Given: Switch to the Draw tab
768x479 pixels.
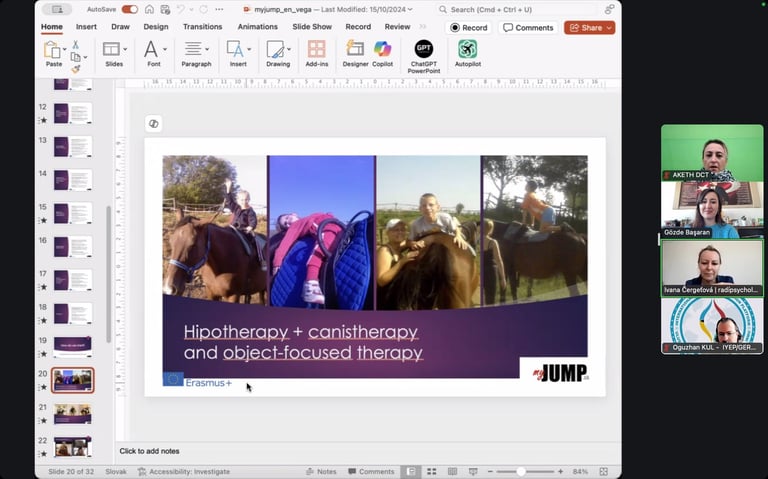Looking at the screenshot, I should [x=120, y=26].
